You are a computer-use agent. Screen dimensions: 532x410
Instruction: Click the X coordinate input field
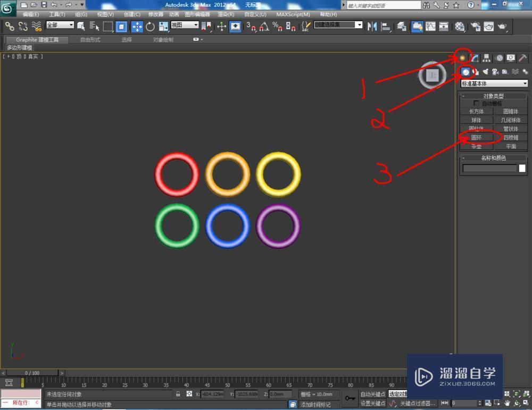[x=213, y=394]
